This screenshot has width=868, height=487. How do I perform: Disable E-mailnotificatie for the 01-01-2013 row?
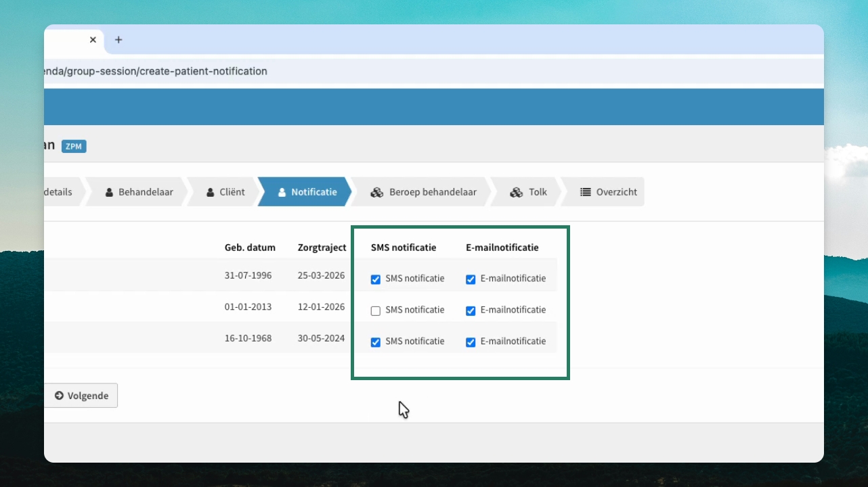pyautogui.click(x=471, y=311)
